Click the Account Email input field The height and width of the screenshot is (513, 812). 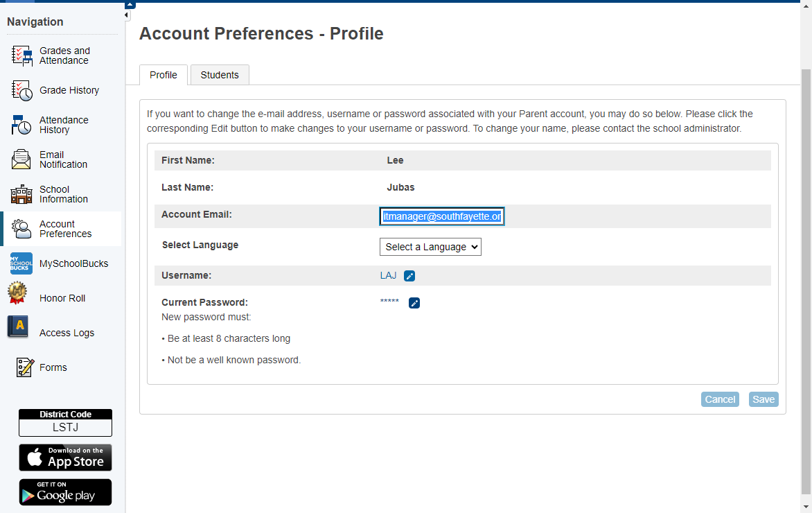(442, 216)
